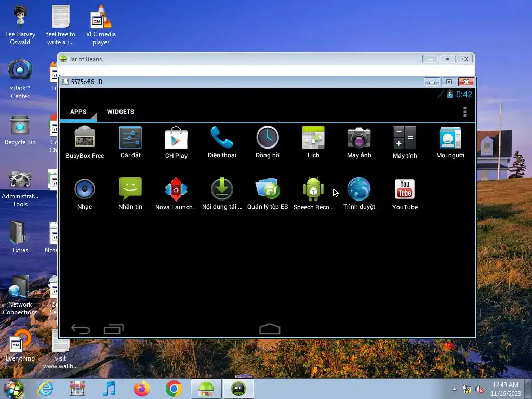This screenshot has width=532, height=399.
Task: Open Cài đặt settings app
Action: point(130,142)
